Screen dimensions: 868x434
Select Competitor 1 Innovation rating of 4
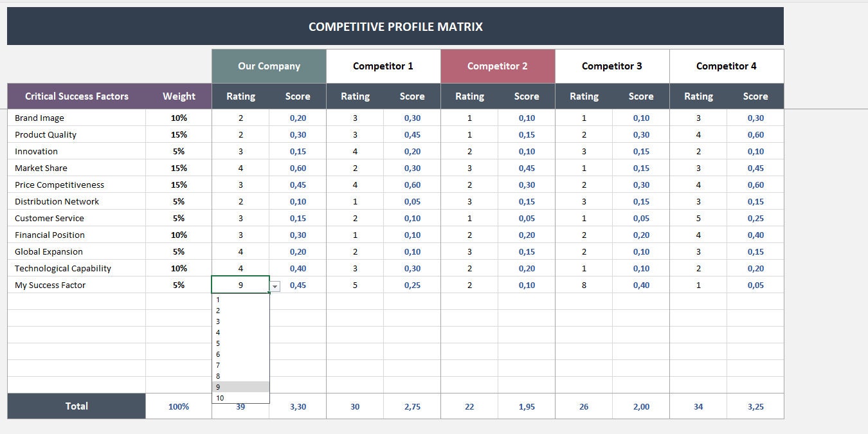355,151
